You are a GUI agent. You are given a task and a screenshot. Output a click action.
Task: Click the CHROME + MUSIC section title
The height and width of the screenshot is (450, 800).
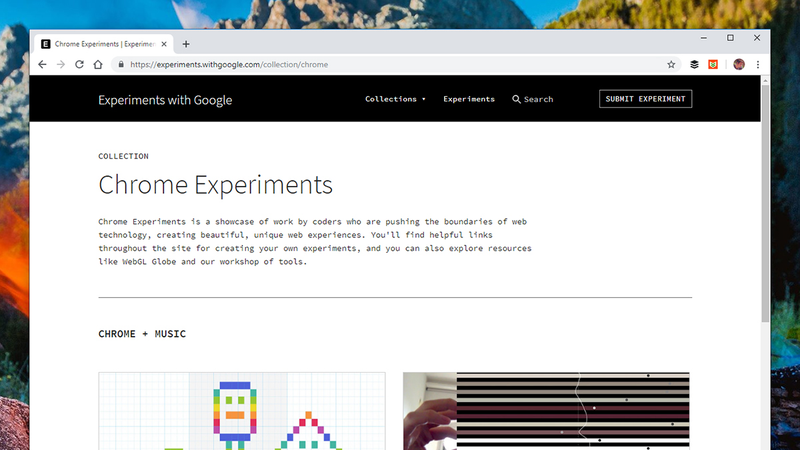(x=142, y=334)
